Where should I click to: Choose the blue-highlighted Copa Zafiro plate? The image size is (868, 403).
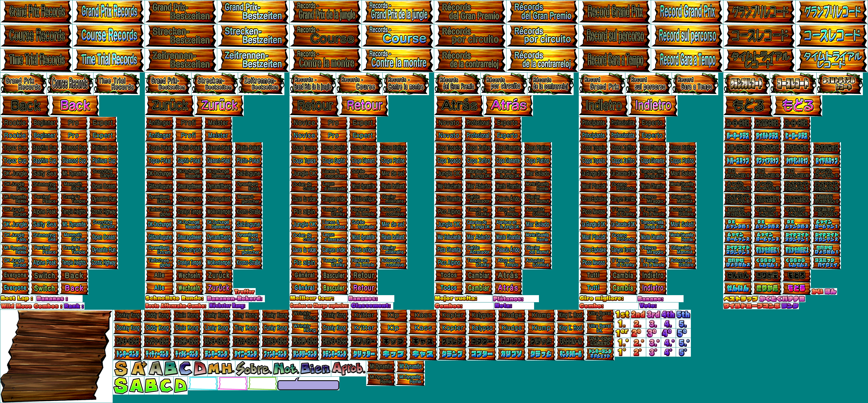coord(478,161)
